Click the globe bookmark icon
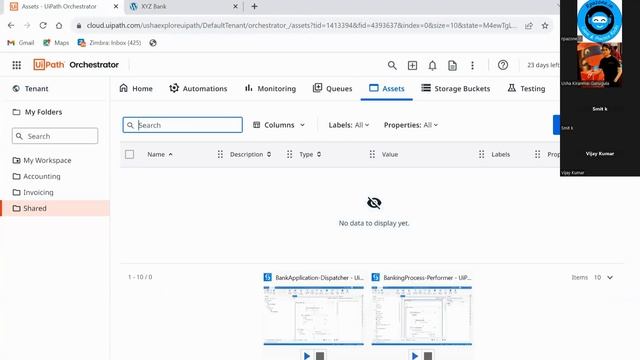Screen dimensions: 640x360 click(153, 42)
